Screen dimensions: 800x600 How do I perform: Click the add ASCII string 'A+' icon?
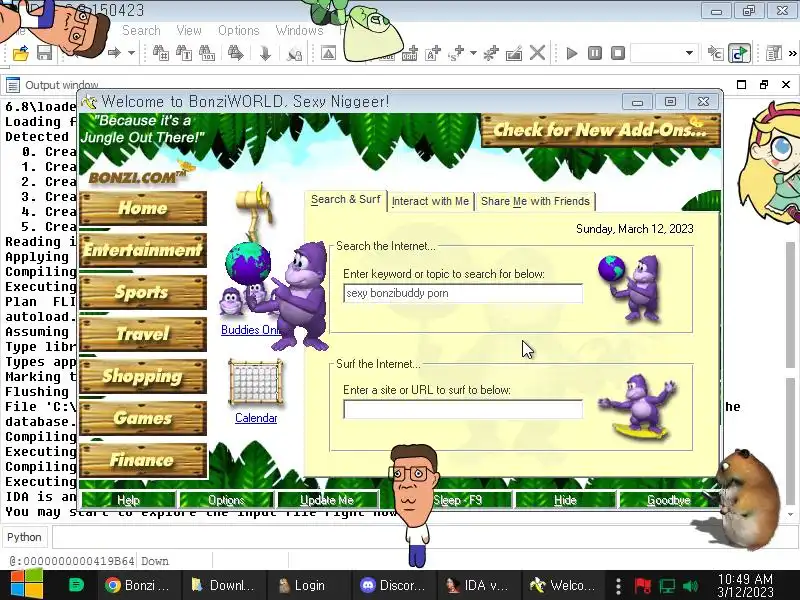pos(433,53)
